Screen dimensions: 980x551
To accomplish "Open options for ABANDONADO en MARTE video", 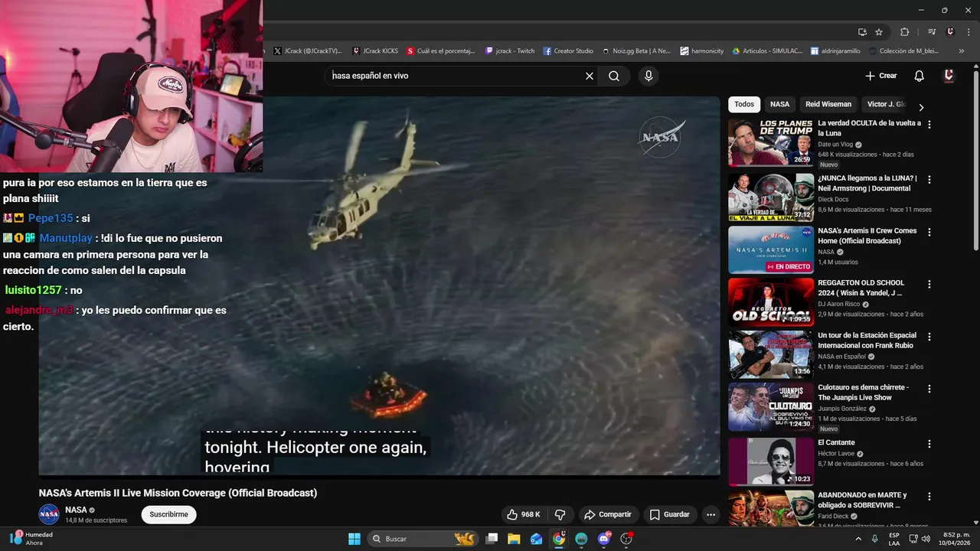I will 929,496.
